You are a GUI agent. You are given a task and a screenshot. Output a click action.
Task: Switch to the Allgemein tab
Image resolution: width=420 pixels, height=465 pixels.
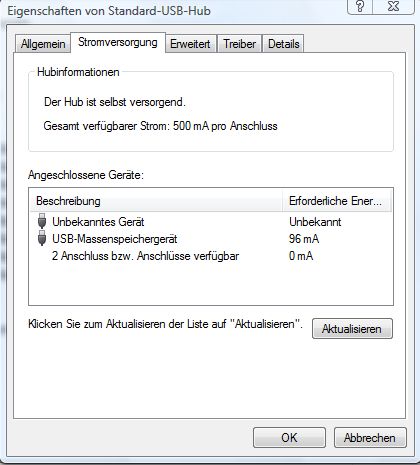(x=43, y=44)
